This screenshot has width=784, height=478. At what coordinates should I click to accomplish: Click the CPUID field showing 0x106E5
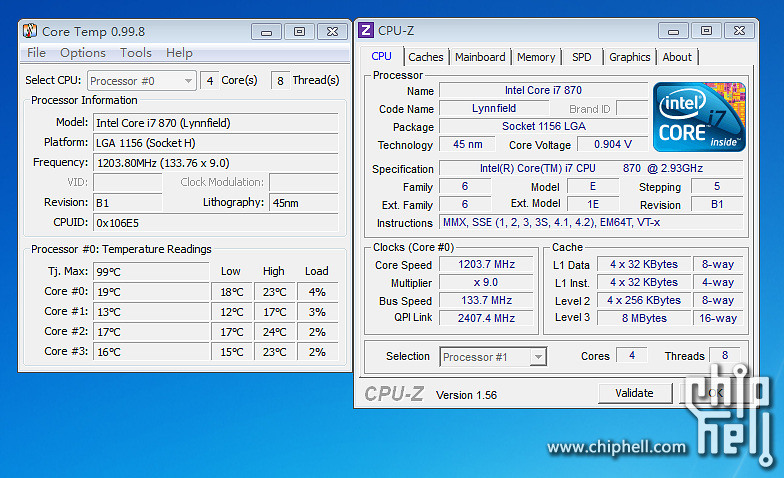coord(216,222)
